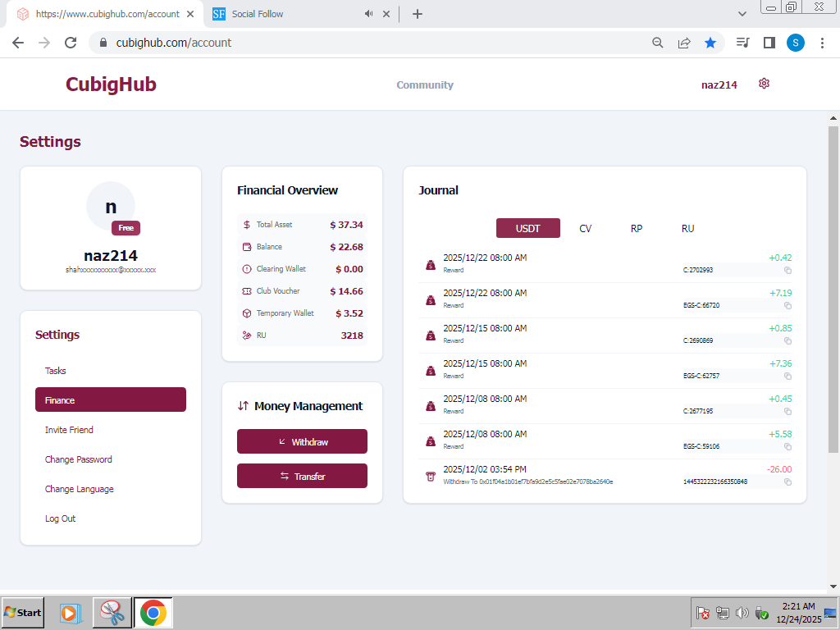
Task: Open the settings gear icon beside naz214
Action: [x=764, y=84]
